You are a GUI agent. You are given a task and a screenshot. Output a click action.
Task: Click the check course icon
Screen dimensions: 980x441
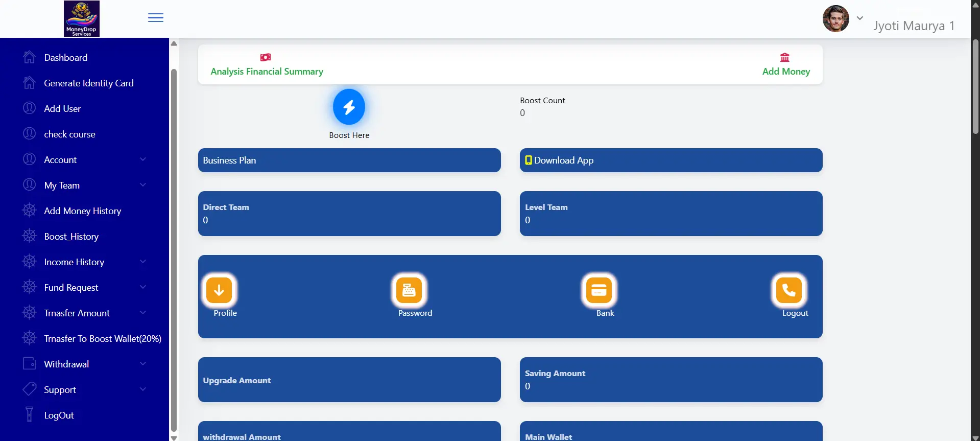coord(30,134)
